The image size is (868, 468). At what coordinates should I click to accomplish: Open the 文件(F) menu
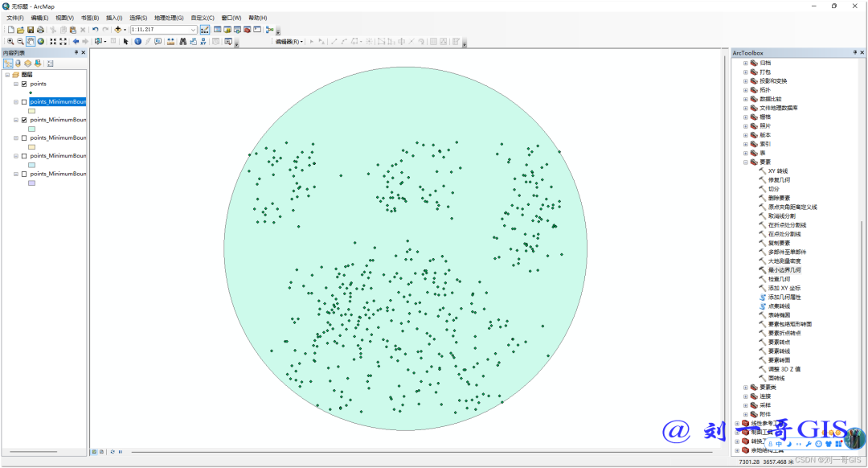(x=15, y=18)
